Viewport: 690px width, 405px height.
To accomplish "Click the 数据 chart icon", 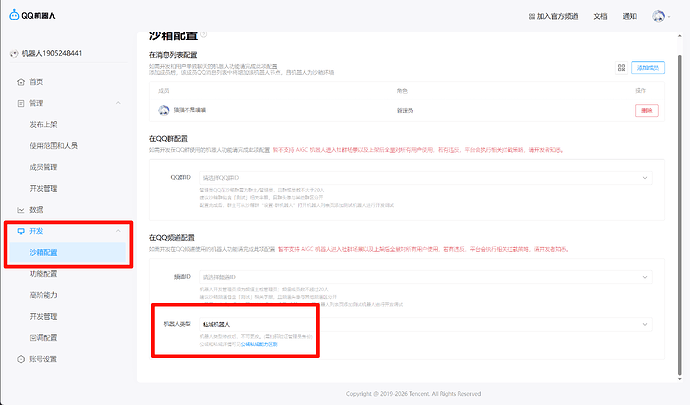I will click(x=21, y=210).
